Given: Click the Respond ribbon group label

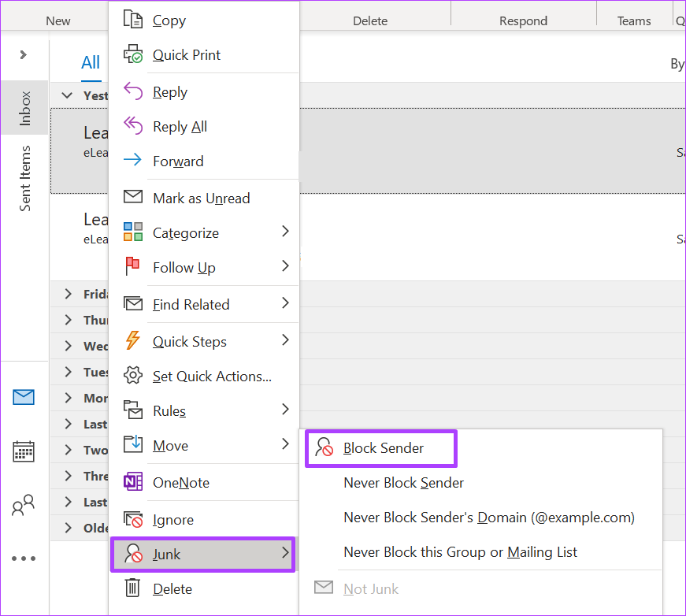Looking at the screenshot, I should coord(523,21).
